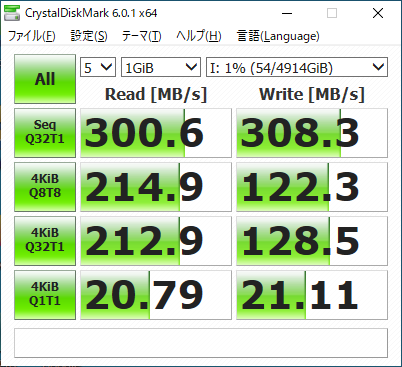
Task: Select the 4KiB Q8T8 write result 122.3
Action: (x=312, y=187)
